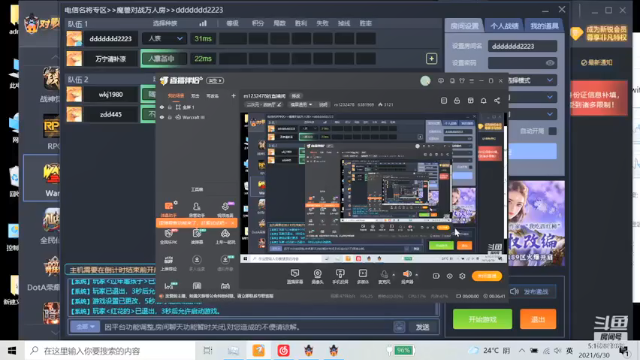Toggle password visibility eye icon
The height and width of the screenshot is (360, 640).
(550, 63)
